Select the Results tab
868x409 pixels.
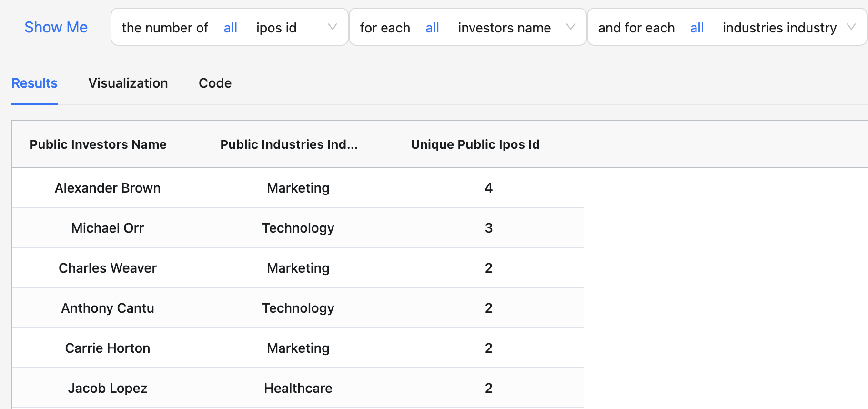coord(35,83)
